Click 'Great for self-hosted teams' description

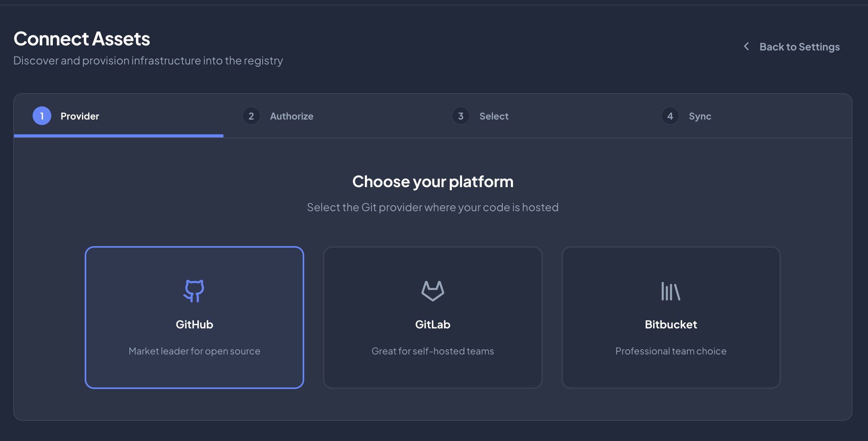tap(432, 351)
